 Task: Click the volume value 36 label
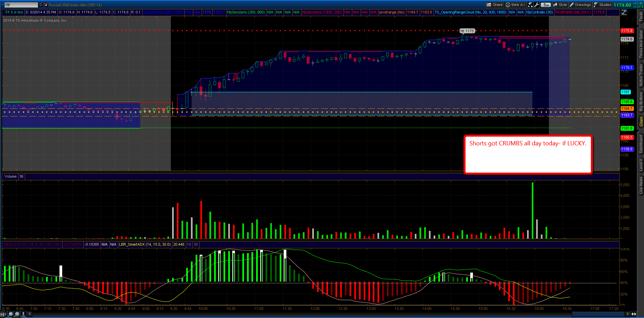(x=21, y=176)
